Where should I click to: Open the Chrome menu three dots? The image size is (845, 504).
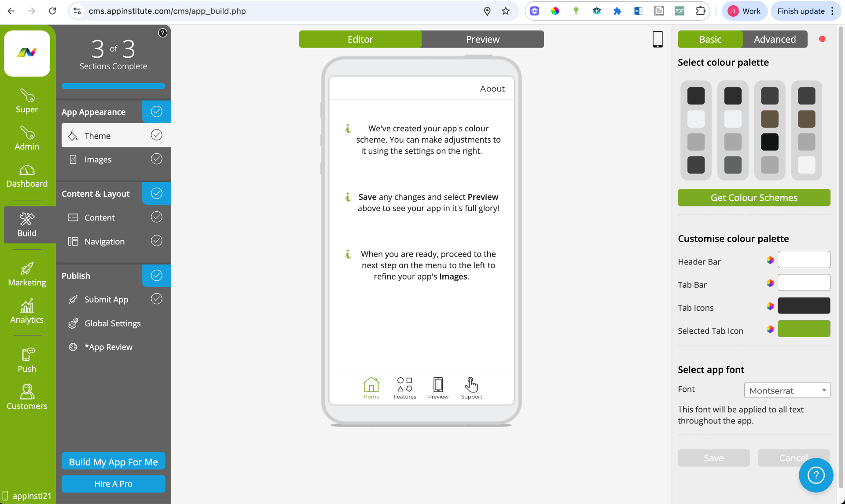(832, 11)
